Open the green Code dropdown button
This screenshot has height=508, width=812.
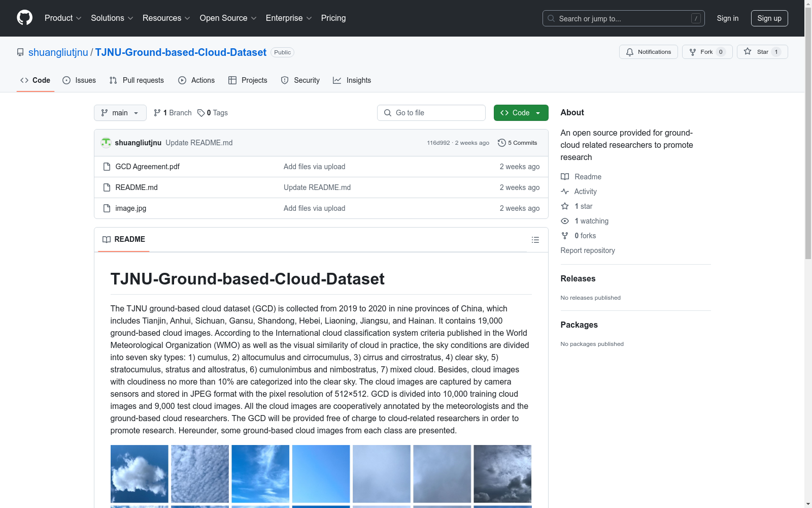click(x=521, y=113)
